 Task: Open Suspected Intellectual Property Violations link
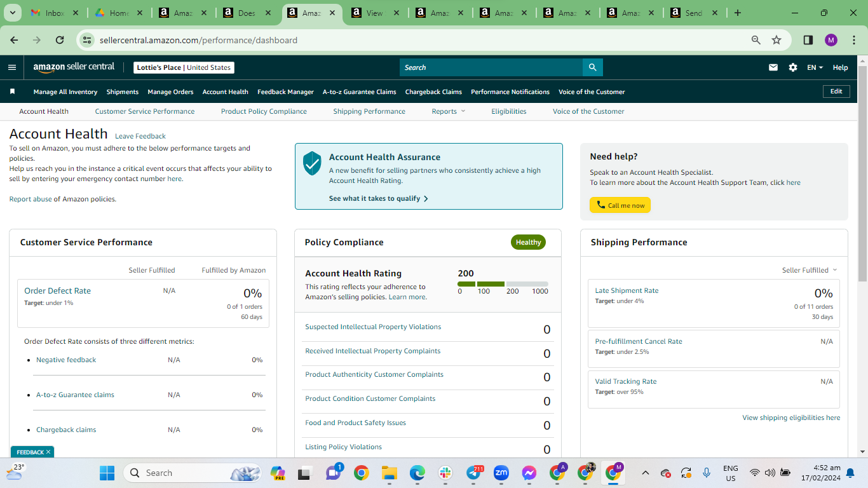tap(373, 327)
